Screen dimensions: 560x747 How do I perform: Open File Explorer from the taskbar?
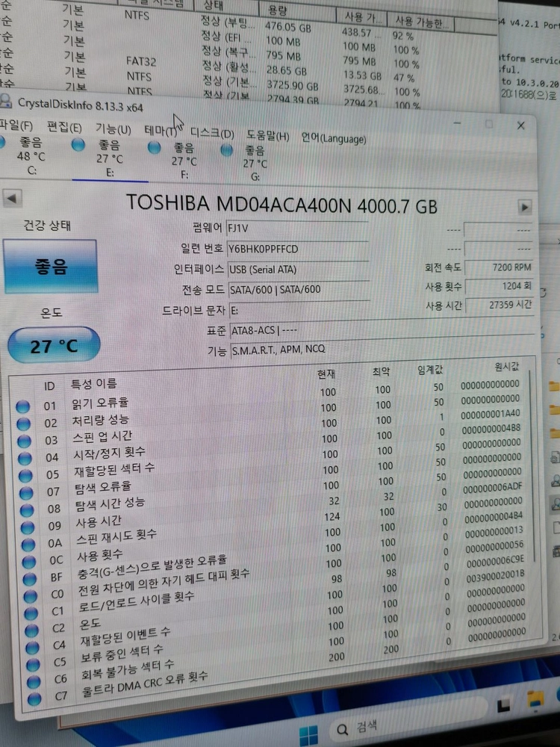[x=535, y=701]
